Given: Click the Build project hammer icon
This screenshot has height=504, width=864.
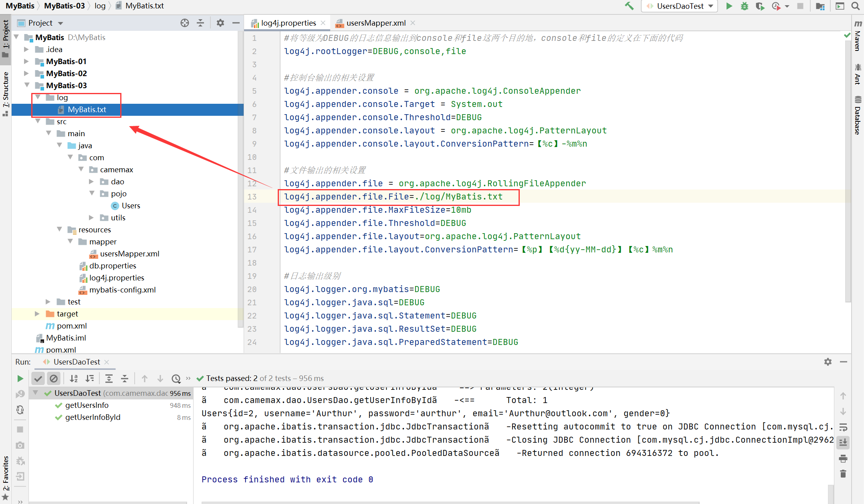Looking at the screenshot, I should [629, 6].
